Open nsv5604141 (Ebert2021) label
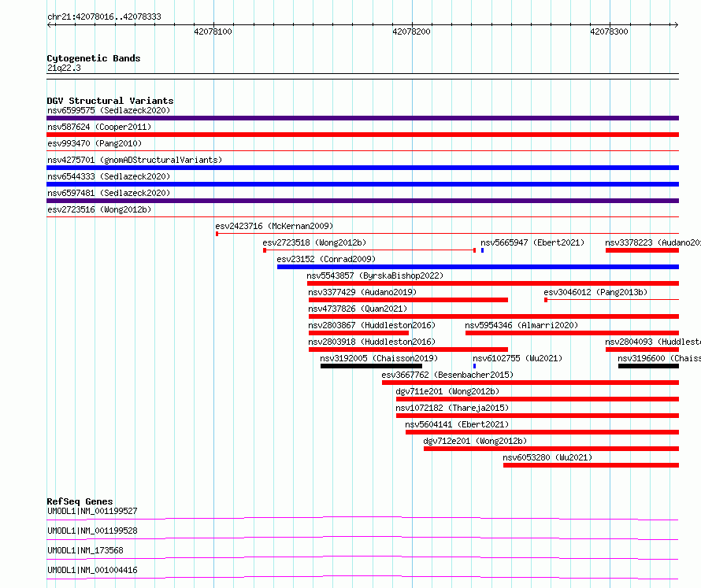Viewport: 701px width, 588px height. click(x=457, y=424)
